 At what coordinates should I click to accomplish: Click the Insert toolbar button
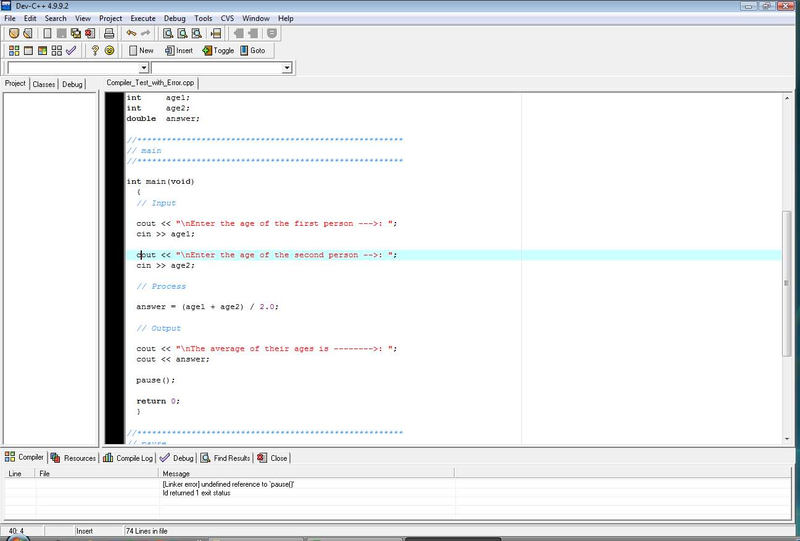(x=179, y=51)
